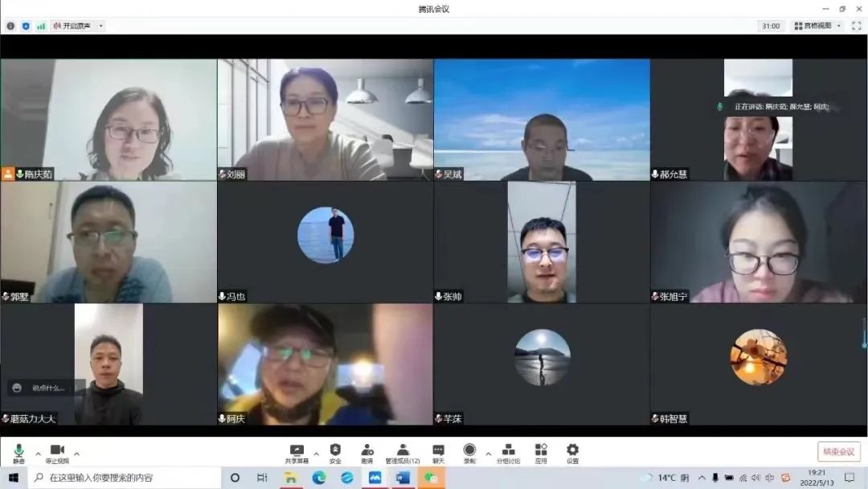Click the Invite (邀请) participants icon

coord(367,452)
